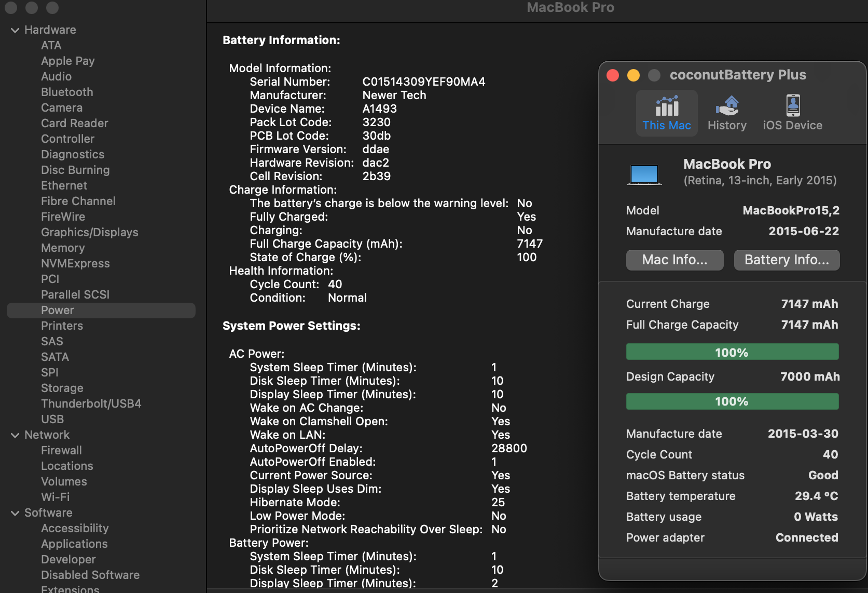Click the serial number C01514309YEF90MA4

424,82
